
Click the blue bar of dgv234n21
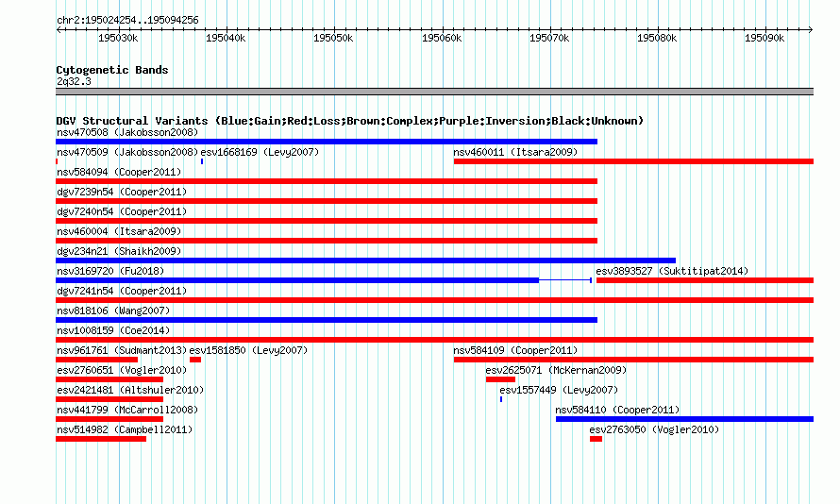pos(365,260)
